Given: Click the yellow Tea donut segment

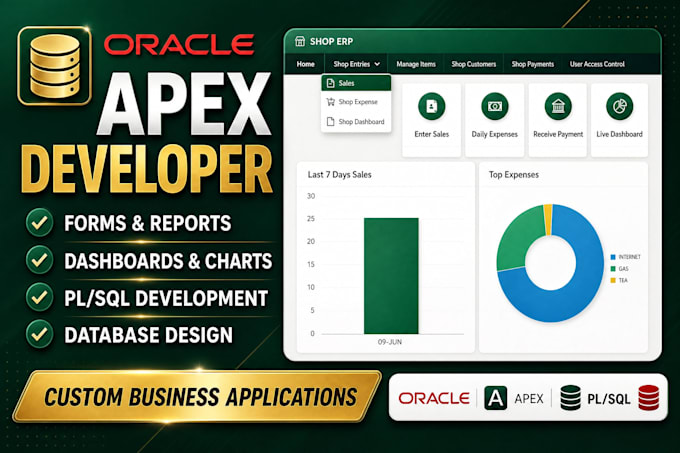Looking at the screenshot, I should pos(548,220).
